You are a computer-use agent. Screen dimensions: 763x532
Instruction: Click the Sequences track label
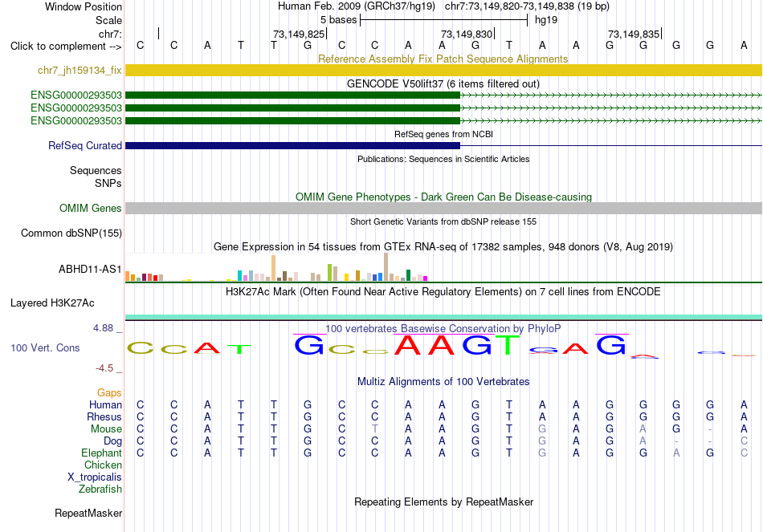pos(96,170)
